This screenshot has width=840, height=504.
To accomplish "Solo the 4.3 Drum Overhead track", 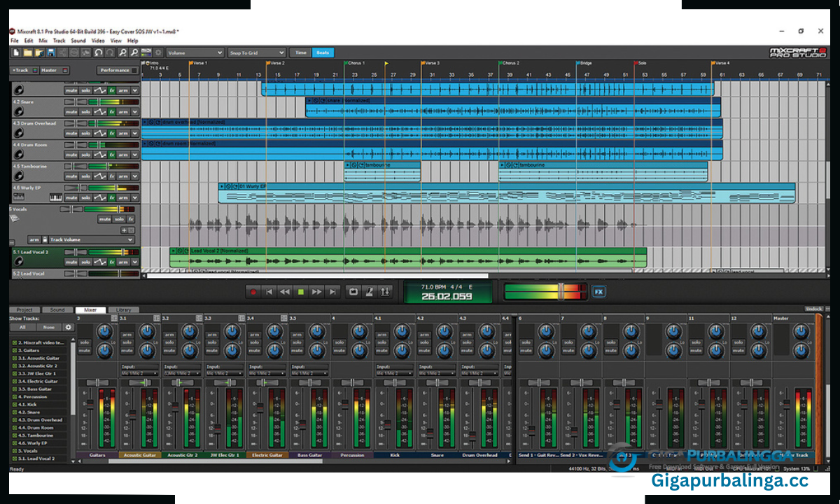I will point(86,133).
